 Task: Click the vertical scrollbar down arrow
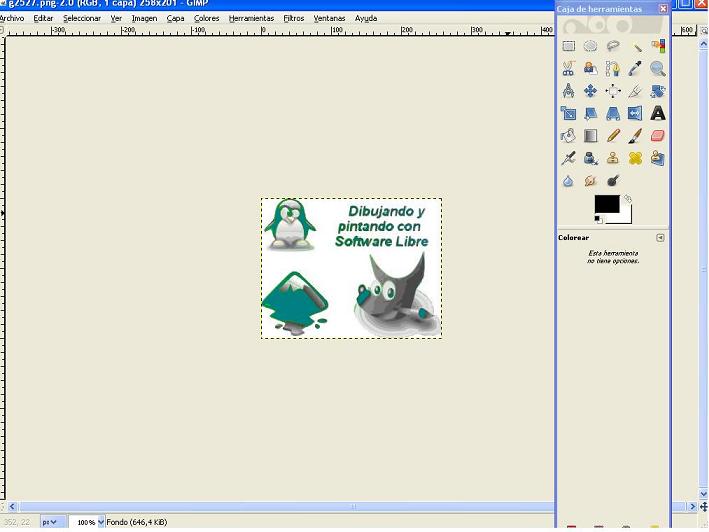pyautogui.click(x=704, y=494)
